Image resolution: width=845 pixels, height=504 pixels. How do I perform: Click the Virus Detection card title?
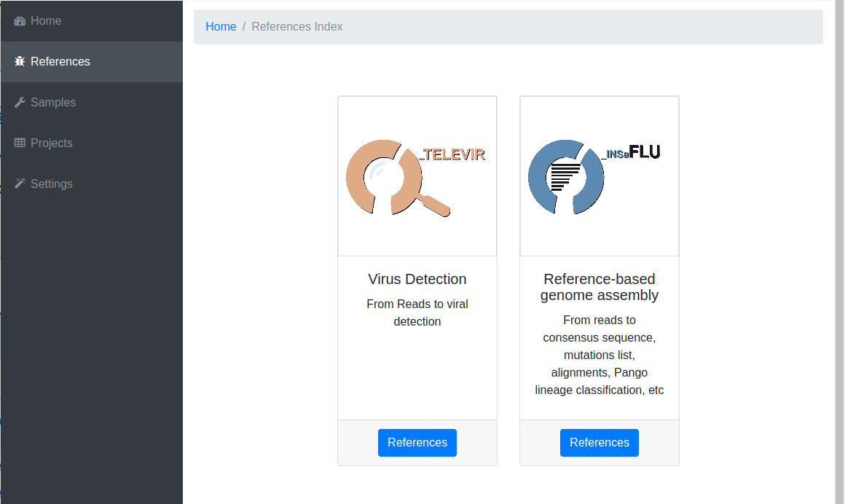[x=417, y=279]
